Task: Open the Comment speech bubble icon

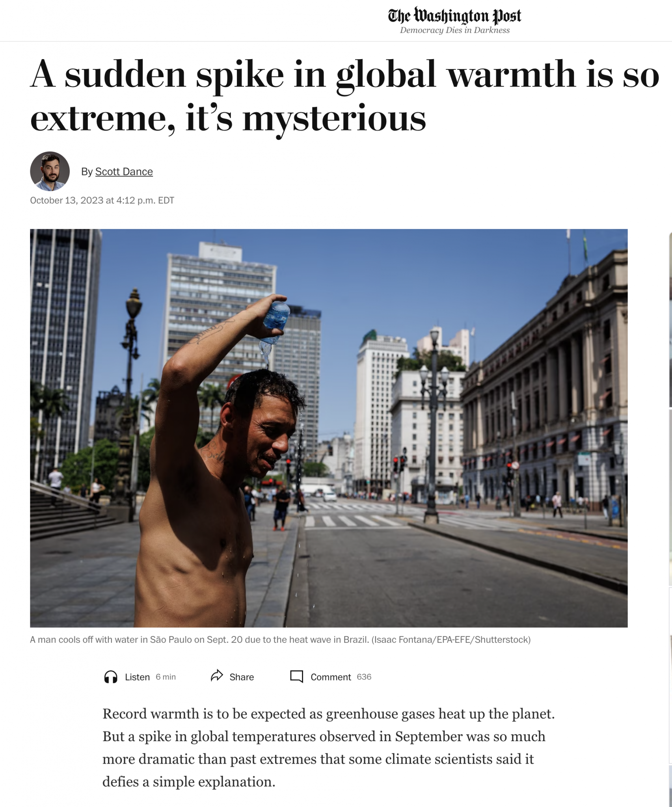Action: tap(296, 677)
